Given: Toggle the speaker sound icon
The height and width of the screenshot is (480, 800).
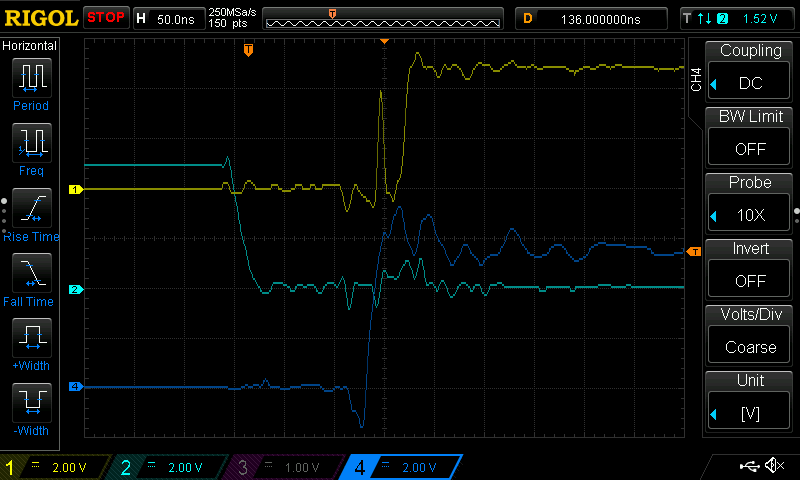Looking at the screenshot, I should pyautogui.click(x=774, y=466).
